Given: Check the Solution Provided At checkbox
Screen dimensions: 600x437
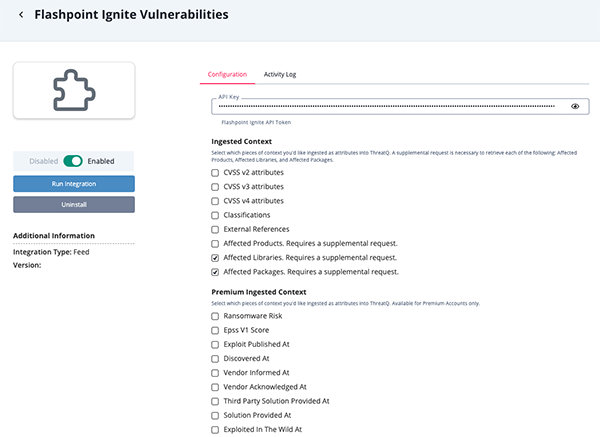Looking at the screenshot, I should (x=215, y=415).
